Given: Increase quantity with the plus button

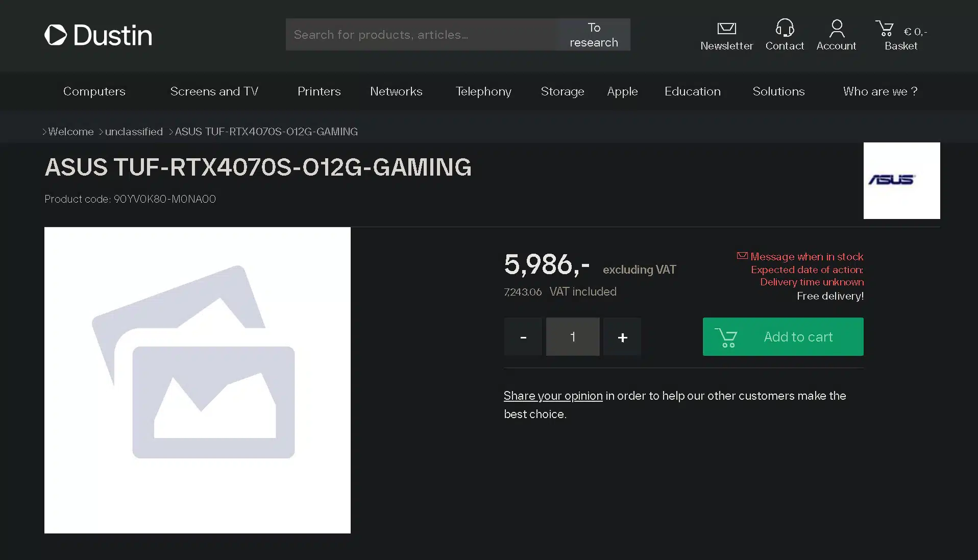Looking at the screenshot, I should (x=622, y=337).
